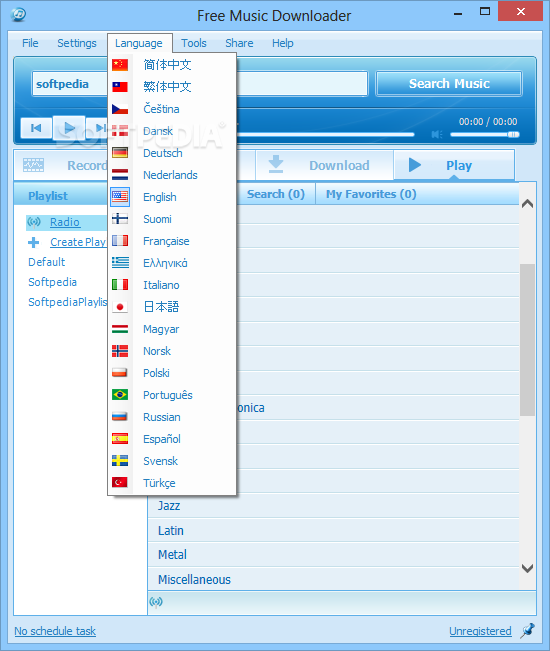
Task: Click the French flag icon
Action: 120,241
